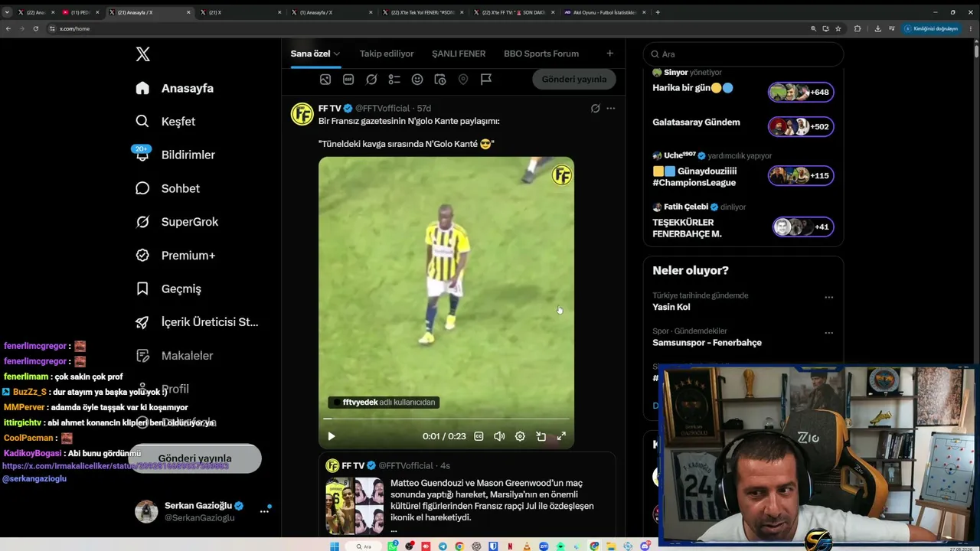Viewport: 980px width, 551px height.
Task: Open the Keşfet search icon in sidebar
Action: tap(142, 121)
